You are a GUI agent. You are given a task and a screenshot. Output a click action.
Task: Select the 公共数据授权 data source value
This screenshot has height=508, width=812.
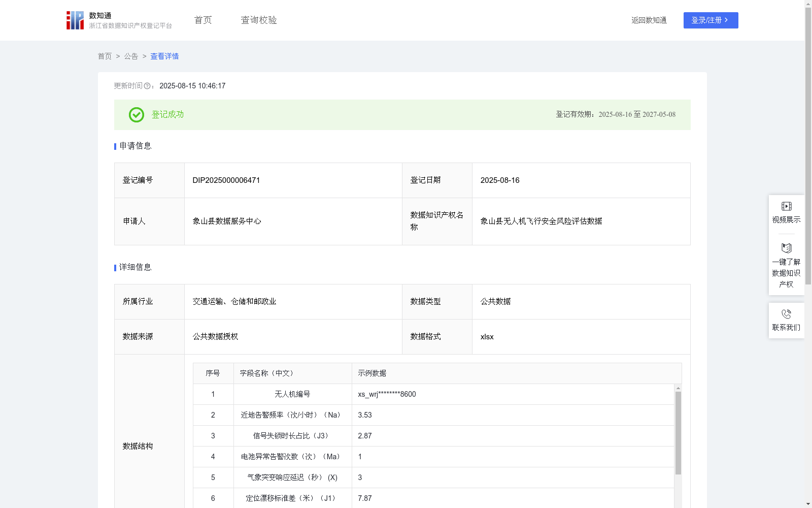tap(215, 337)
